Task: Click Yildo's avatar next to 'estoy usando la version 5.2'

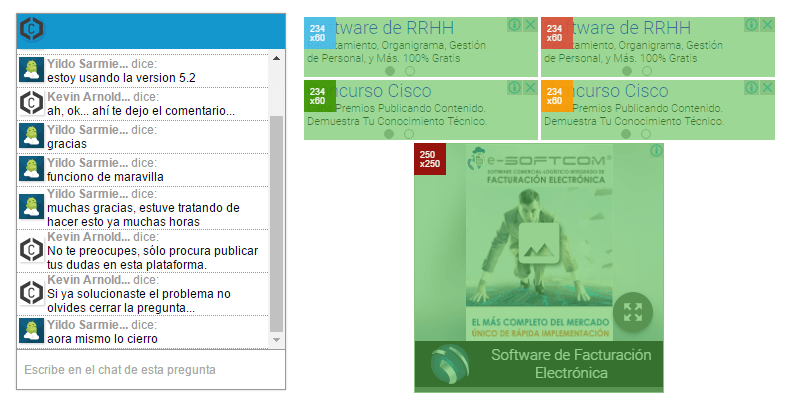Action: 32,70
